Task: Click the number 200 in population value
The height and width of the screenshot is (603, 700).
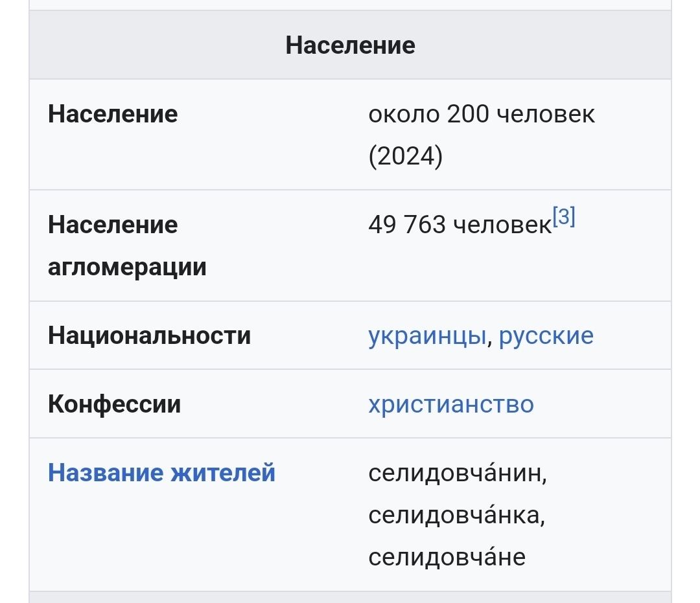Action: pos(468,115)
